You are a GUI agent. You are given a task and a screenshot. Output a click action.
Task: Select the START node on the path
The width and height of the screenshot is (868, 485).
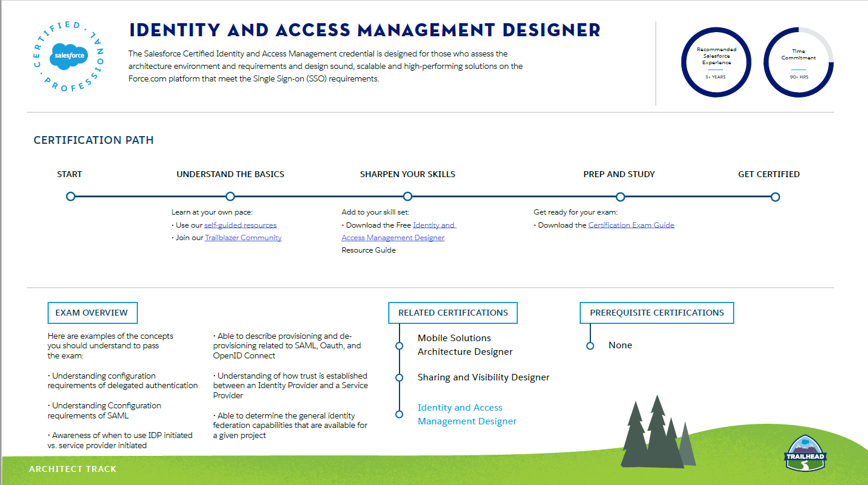point(71,197)
